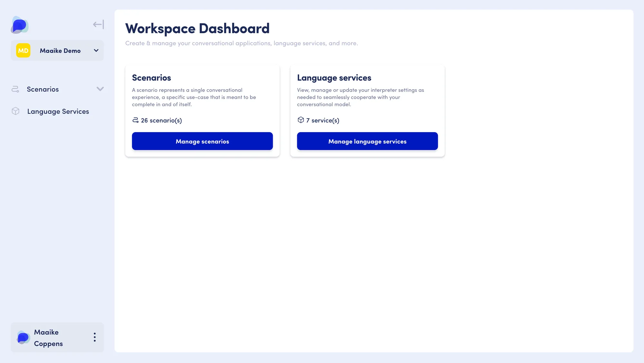Open the three-dot user options menu
644x363 pixels.
click(x=95, y=337)
